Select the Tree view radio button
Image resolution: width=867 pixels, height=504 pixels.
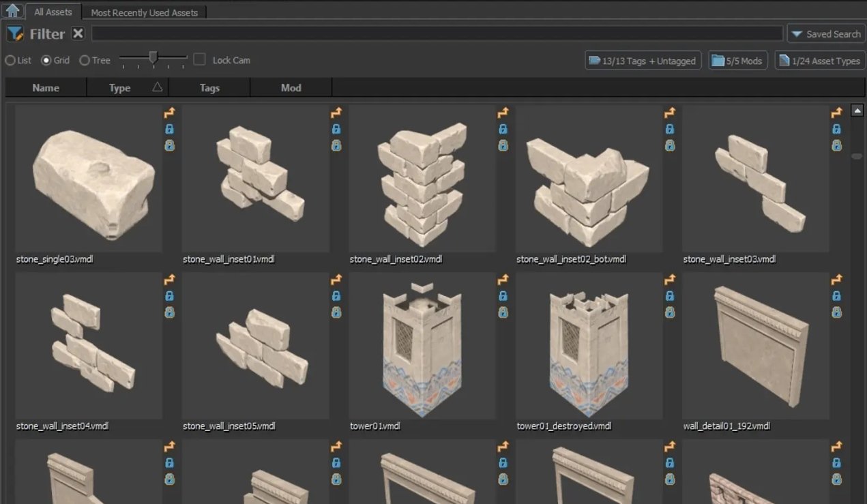85,60
